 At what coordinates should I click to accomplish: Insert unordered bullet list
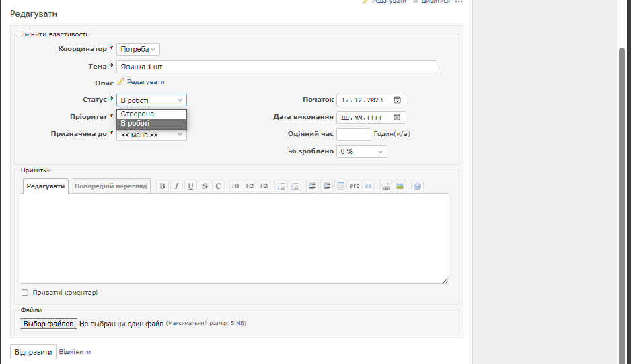281,186
